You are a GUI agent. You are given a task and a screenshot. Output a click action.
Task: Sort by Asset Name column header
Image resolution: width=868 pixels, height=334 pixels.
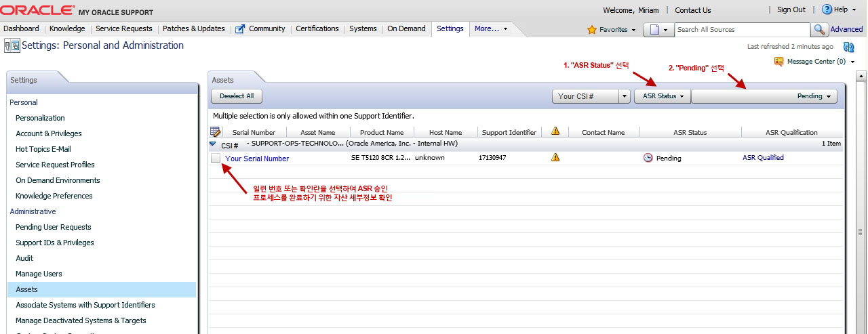[x=318, y=132]
